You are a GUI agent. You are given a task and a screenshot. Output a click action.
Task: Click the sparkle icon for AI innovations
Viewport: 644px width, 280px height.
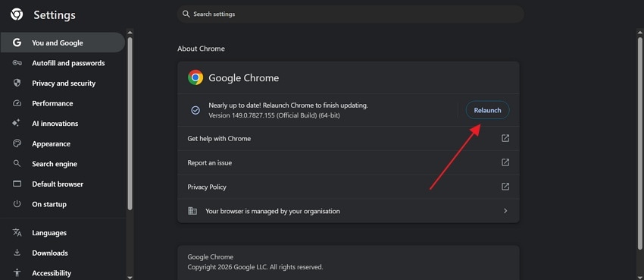(x=17, y=124)
